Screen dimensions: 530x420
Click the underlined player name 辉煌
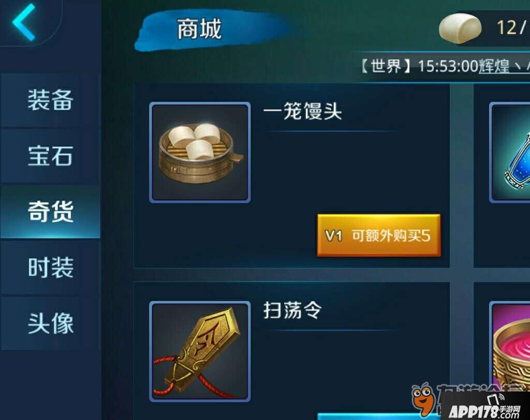[x=494, y=66]
